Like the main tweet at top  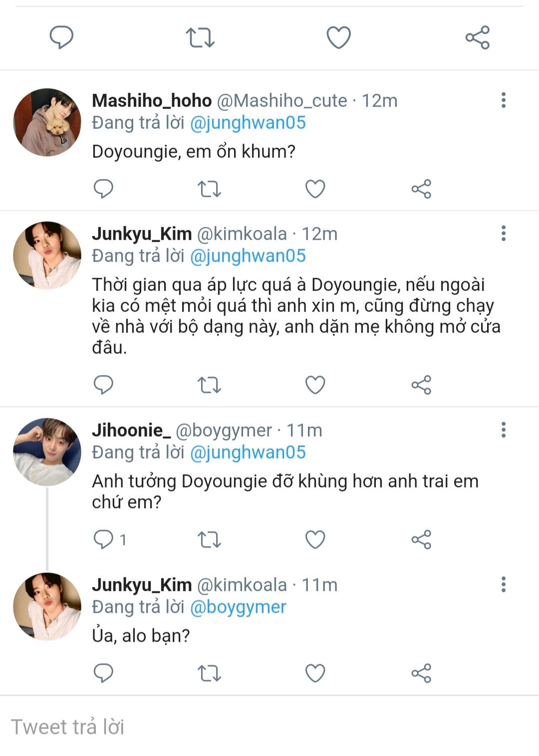(x=338, y=38)
